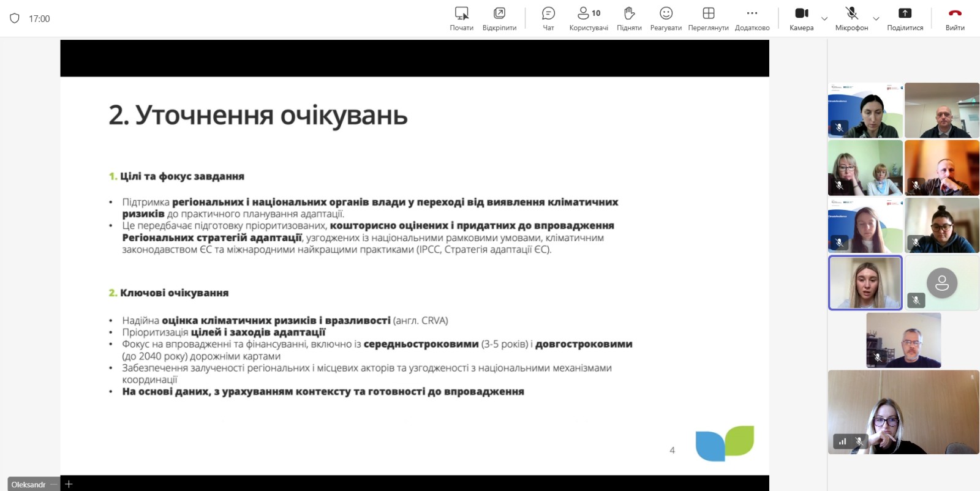This screenshot has height=491, width=980.
Task: Toggle the Камера camera on or off
Action: [x=801, y=18]
